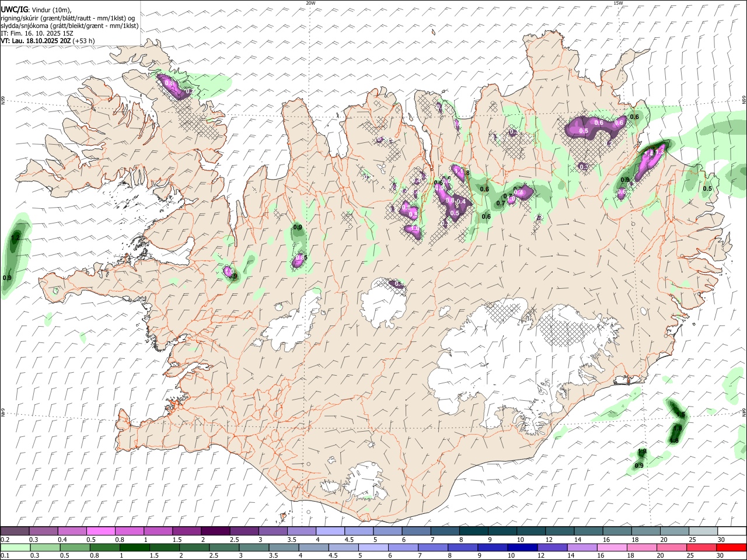Click the deep blue 10 swatch in lower legend
747x560 pixels.
[522, 548]
